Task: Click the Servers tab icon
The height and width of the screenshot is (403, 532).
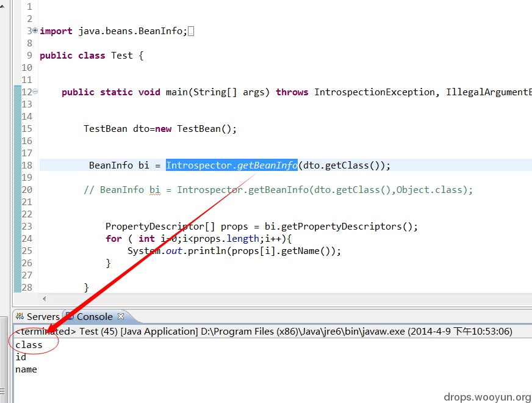Action: (20, 316)
